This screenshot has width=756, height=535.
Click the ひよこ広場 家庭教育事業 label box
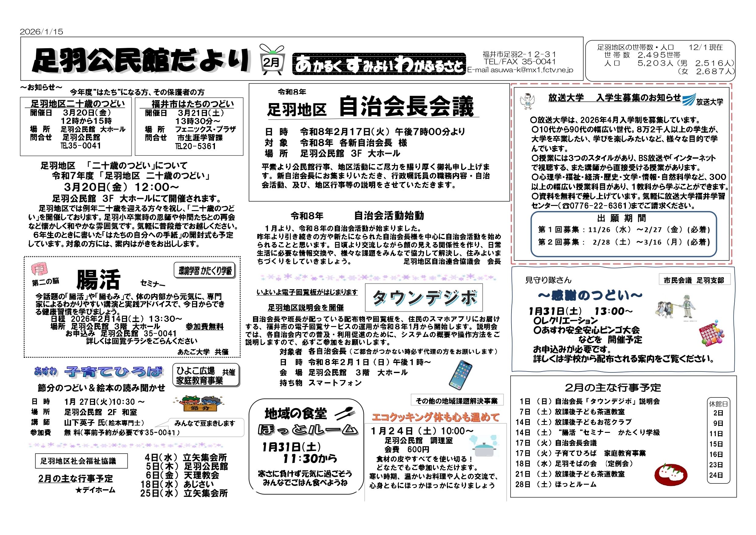[x=206, y=375]
